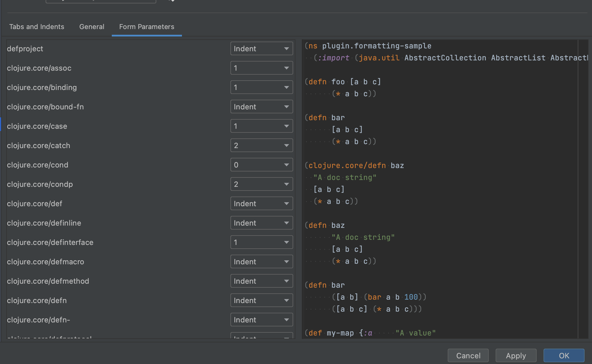
Task: Change clojure.core/assoc parameter value
Action: [x=261, y=68]
